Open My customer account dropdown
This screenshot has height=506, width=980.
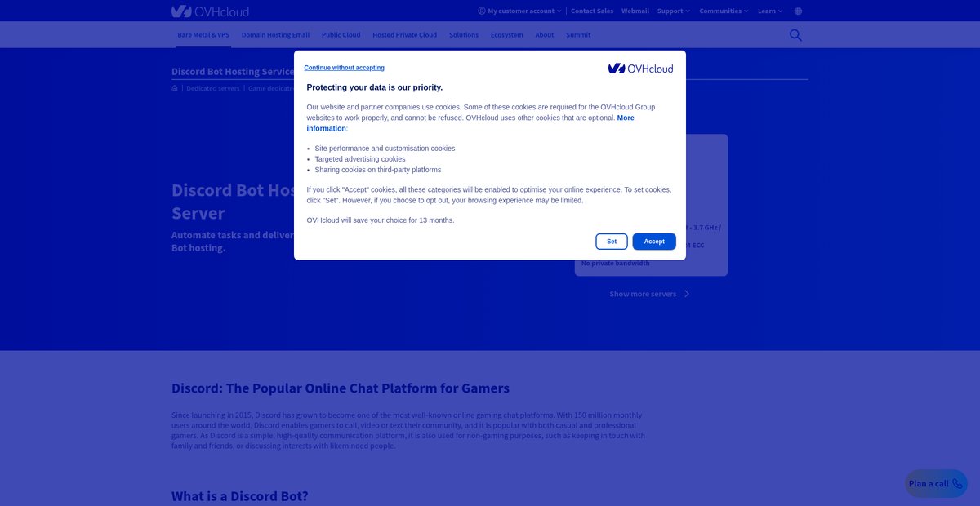point(519,11)
